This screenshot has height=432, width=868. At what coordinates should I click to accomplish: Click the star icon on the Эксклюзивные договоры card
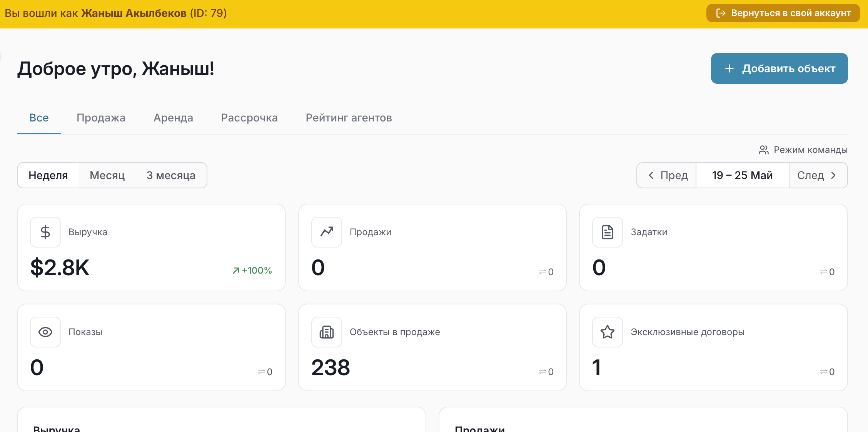pos(608,332)
